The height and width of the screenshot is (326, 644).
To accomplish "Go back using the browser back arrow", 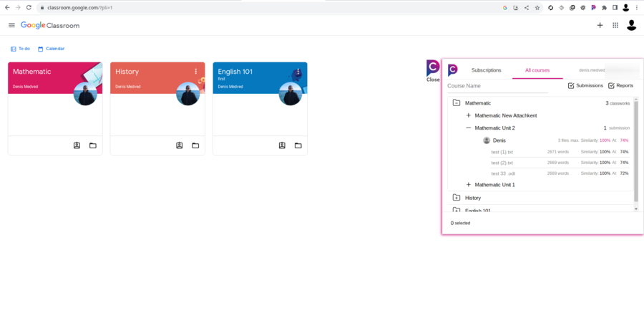I will tap(7, 7).
